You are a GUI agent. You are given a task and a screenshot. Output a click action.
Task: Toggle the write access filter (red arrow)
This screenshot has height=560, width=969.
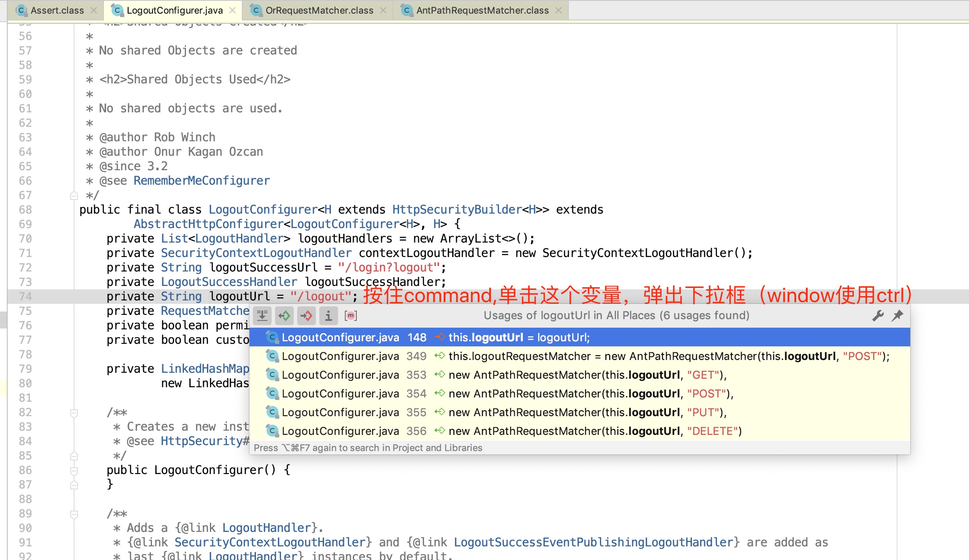[x=306, y=315]
